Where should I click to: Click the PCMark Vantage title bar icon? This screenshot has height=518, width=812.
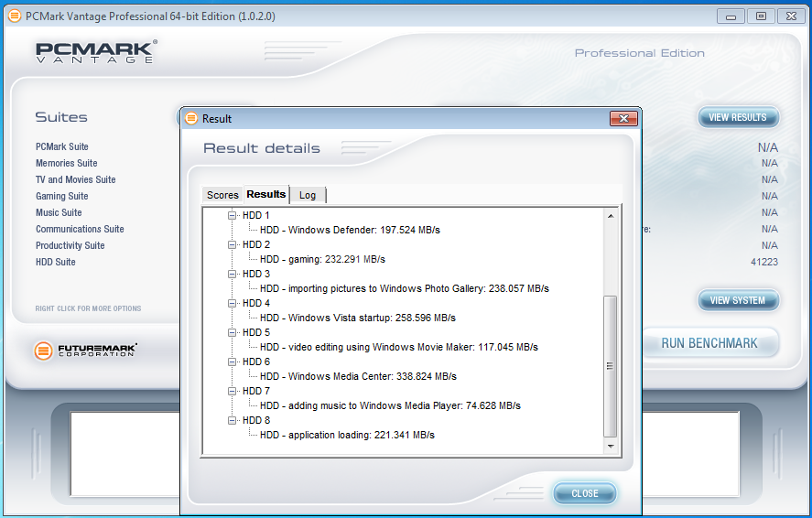(15, 16)
